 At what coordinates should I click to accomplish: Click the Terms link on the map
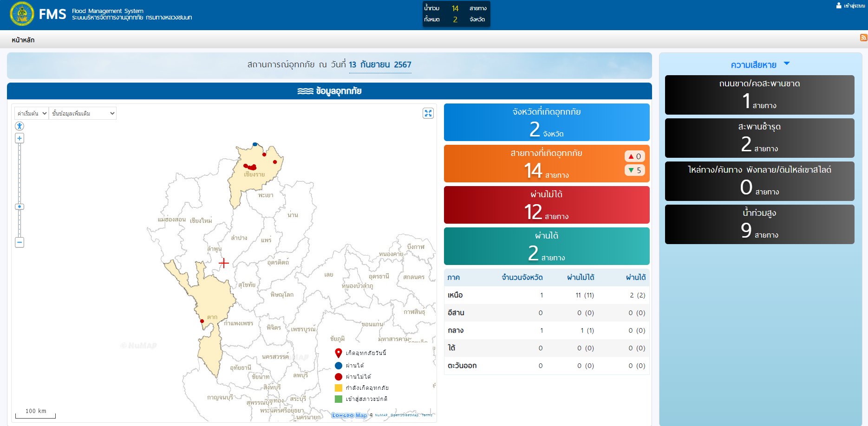427,415
